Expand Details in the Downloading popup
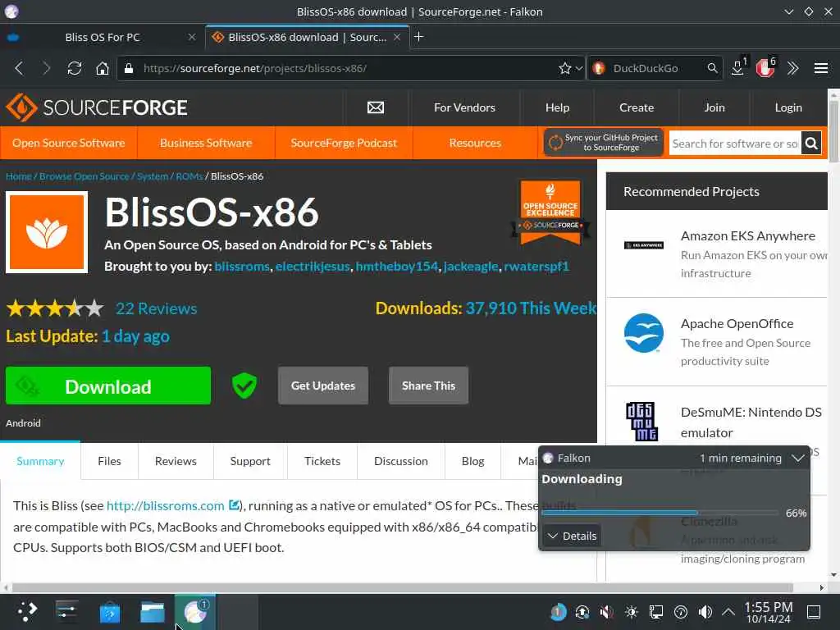840x630 pixels. tap(572, 536)
